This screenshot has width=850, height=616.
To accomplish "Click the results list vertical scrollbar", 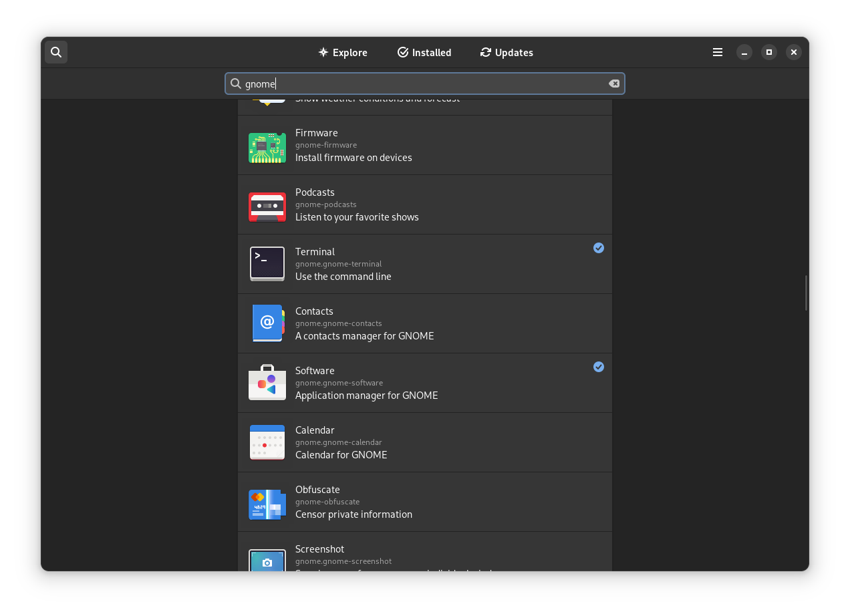I will tap(806, 293).
